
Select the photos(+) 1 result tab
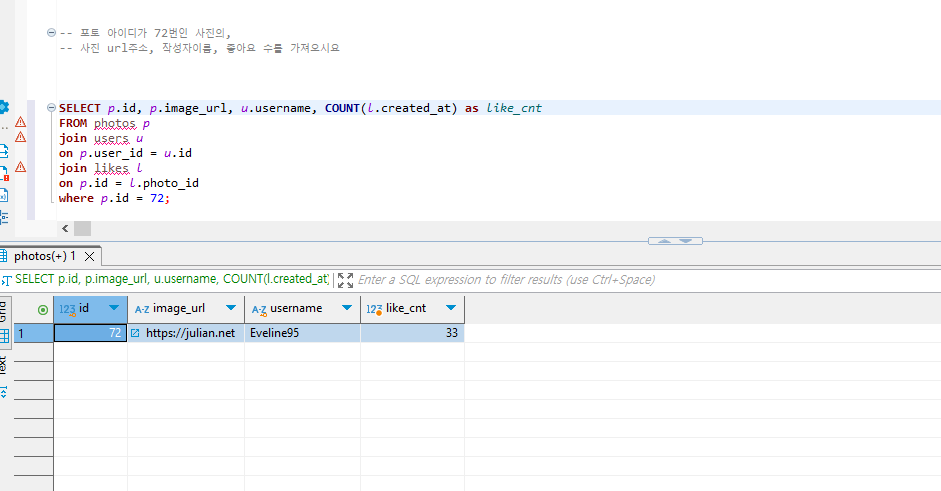(x=45, y=256)
